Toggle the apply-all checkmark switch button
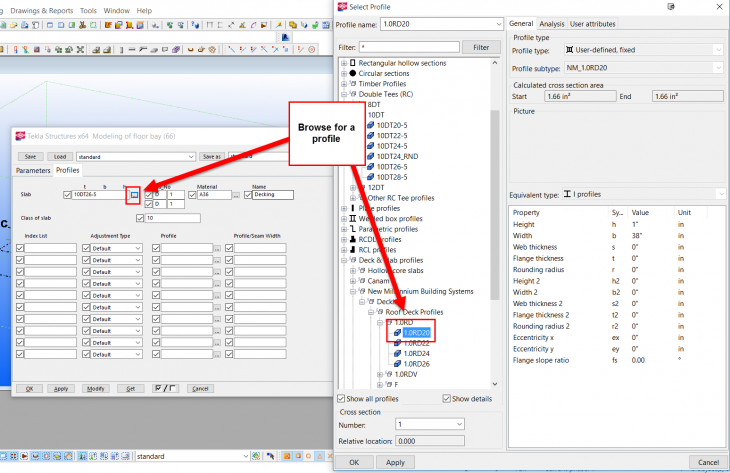The width and height of the screenshot is (730, 473). click(165, 388)
